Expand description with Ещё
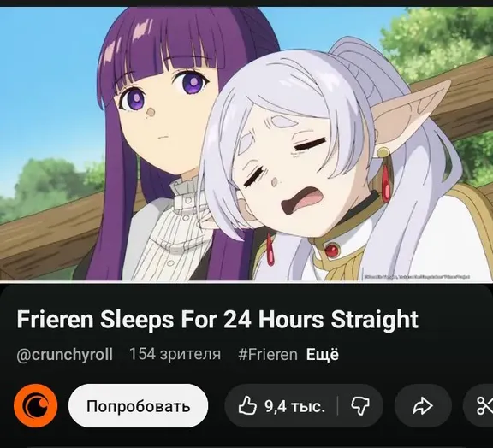This screenshot has height=448, width=493. point(323,355)
